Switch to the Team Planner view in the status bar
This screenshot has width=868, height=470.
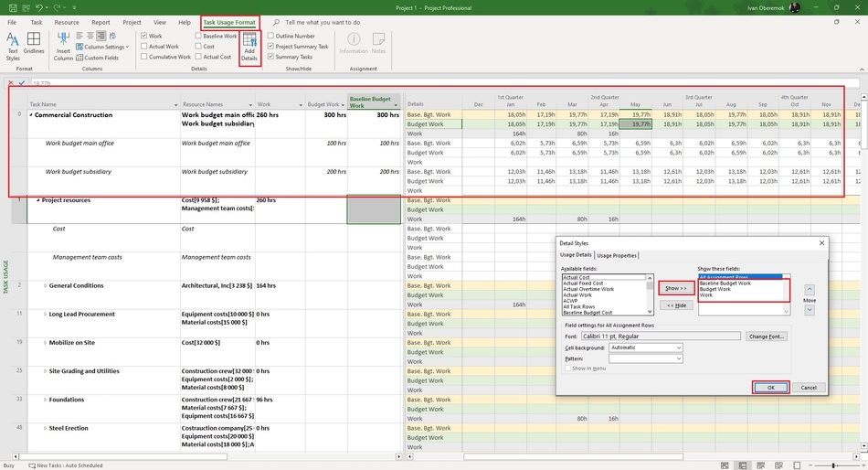click(x=760, y=465)
